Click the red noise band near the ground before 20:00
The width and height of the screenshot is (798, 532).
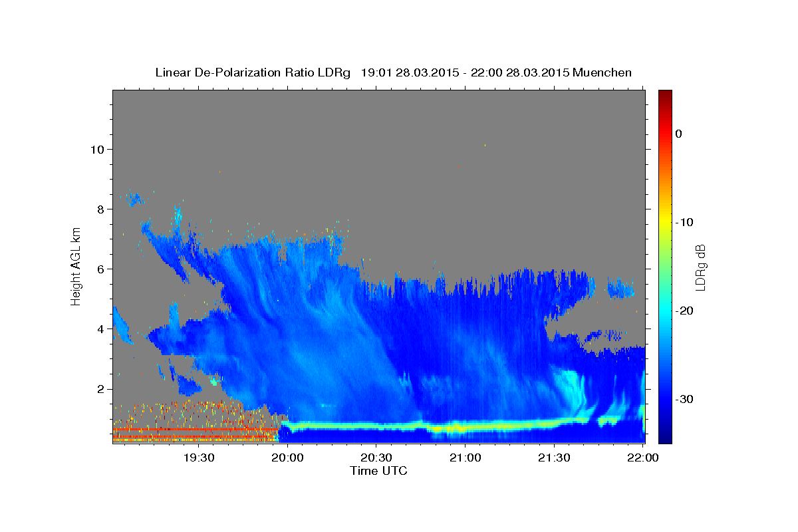pyautogui.click(x=194, y=430)
